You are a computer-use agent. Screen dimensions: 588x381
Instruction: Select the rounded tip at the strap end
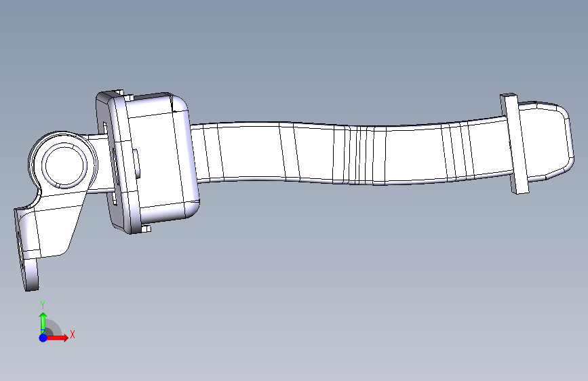click(547, 141)
